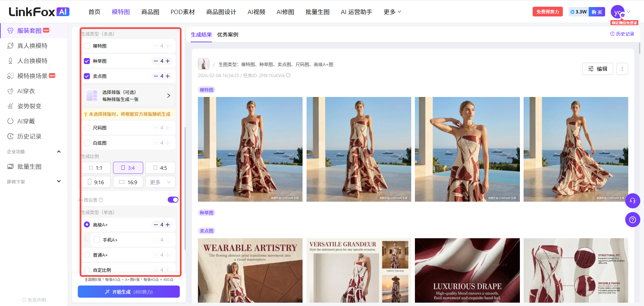Open the third 模特图 result with raised arm
Image resolution: width=644 pixels, height=306 pixels.
coord(467,149)
